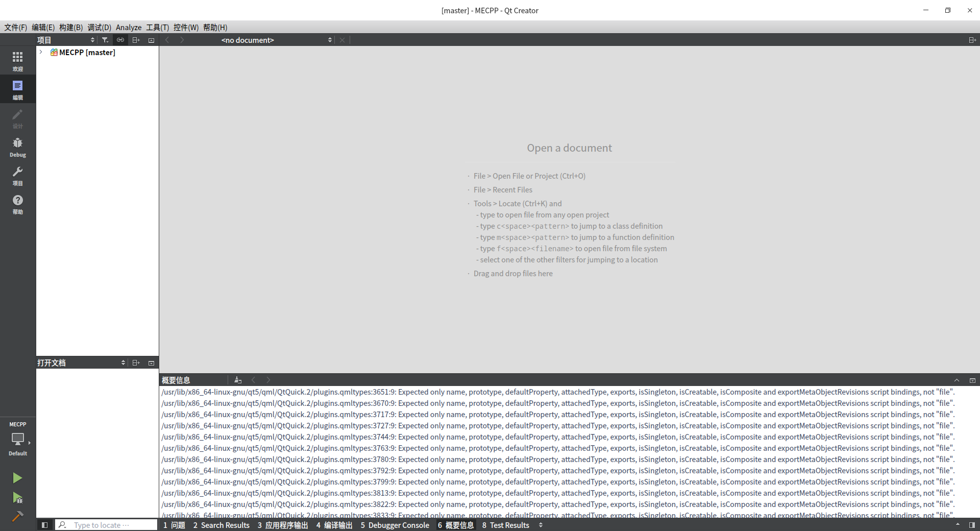Toggle synchronize with editor link icon
The height and width of the screenshot is (531, 980).
point(120,40)
